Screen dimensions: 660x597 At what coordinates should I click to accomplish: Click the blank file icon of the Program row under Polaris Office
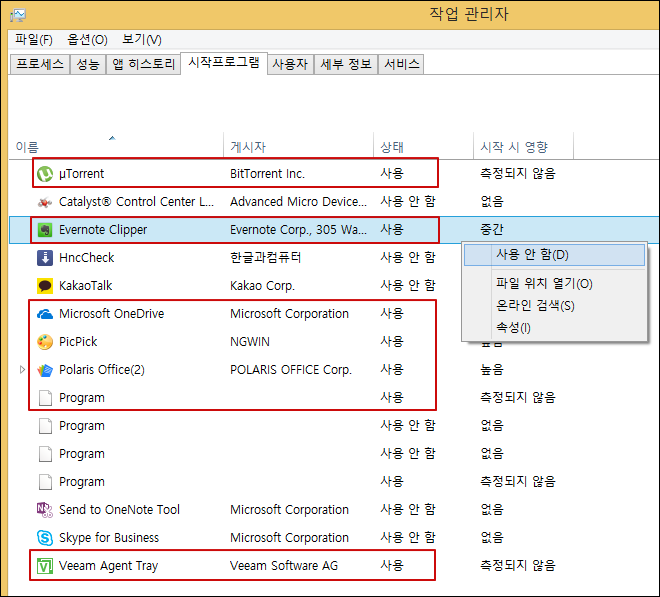click(45, 398)
